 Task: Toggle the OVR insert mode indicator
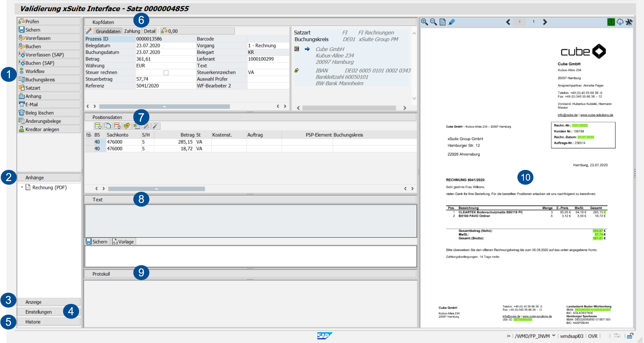592,336
